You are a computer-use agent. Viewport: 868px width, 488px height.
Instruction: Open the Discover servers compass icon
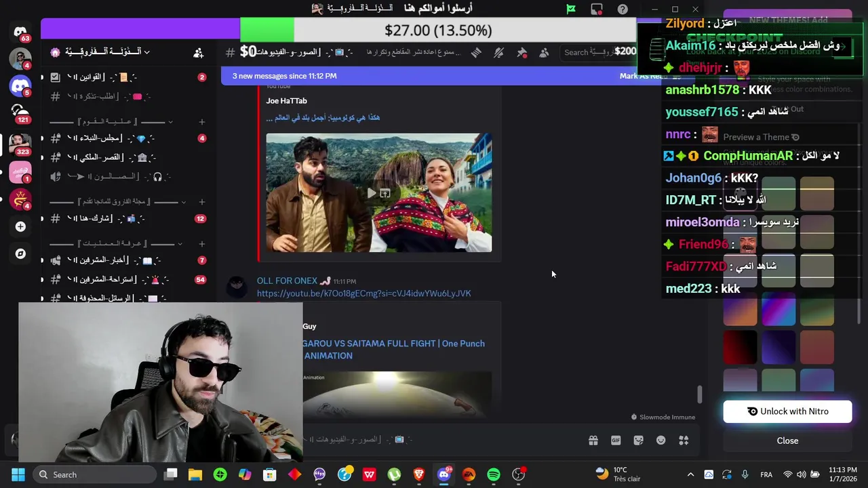(20, 253)
